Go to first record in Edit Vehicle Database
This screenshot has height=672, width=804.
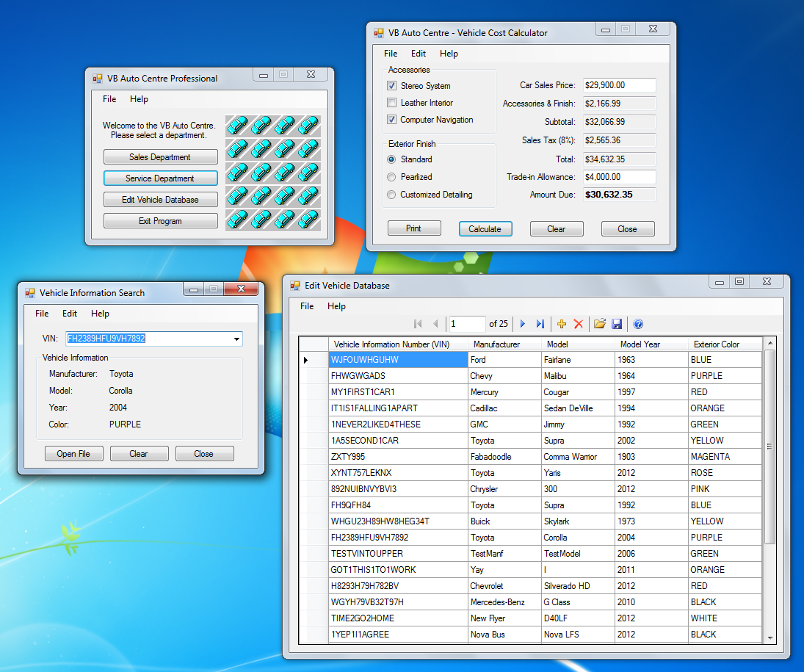[418, 324]
